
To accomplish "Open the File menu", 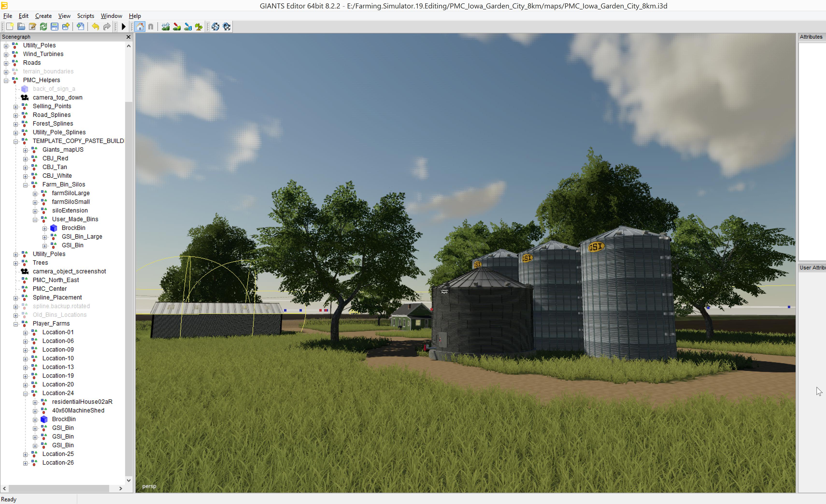I will (x=8, y=16).
